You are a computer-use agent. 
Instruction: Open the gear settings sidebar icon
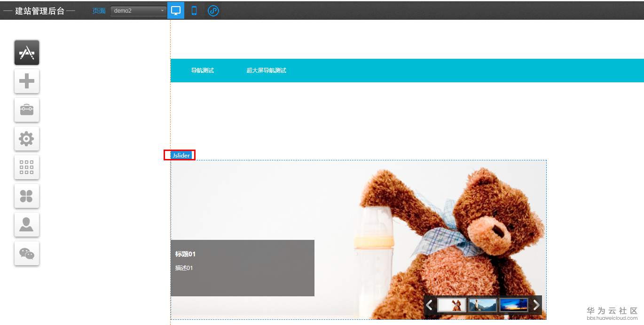(x=27, y=138)
